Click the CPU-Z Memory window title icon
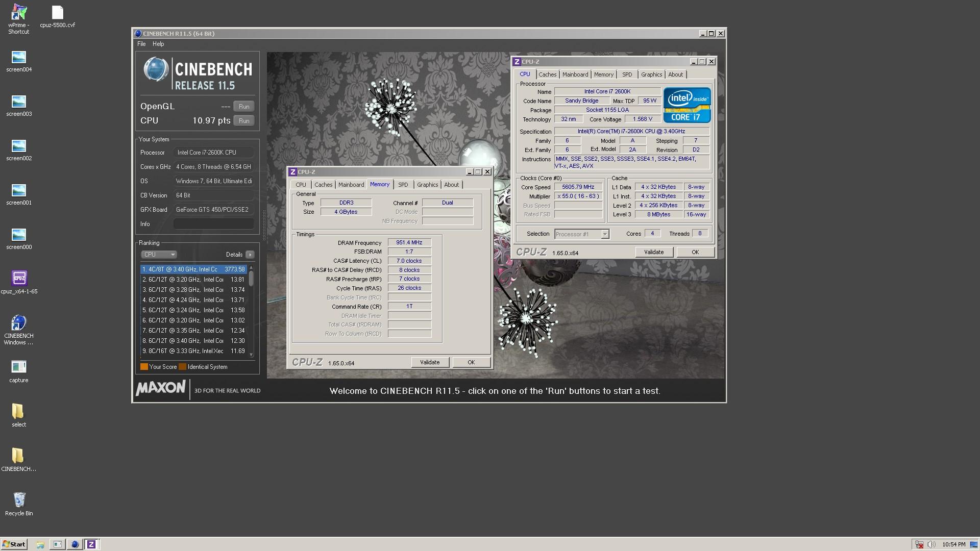The height and width of the screenshot is (551, 980). coord(292,172)
